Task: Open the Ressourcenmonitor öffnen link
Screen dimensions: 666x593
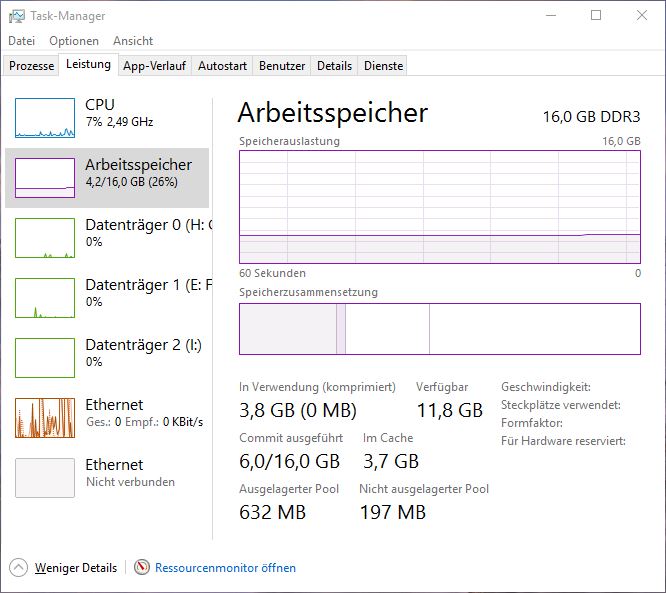Action: coord(225,568)
